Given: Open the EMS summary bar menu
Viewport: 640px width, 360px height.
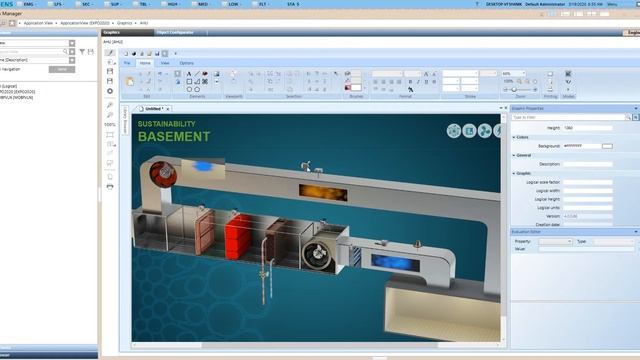Looking at the screenshot, I should tap(29, 4).
